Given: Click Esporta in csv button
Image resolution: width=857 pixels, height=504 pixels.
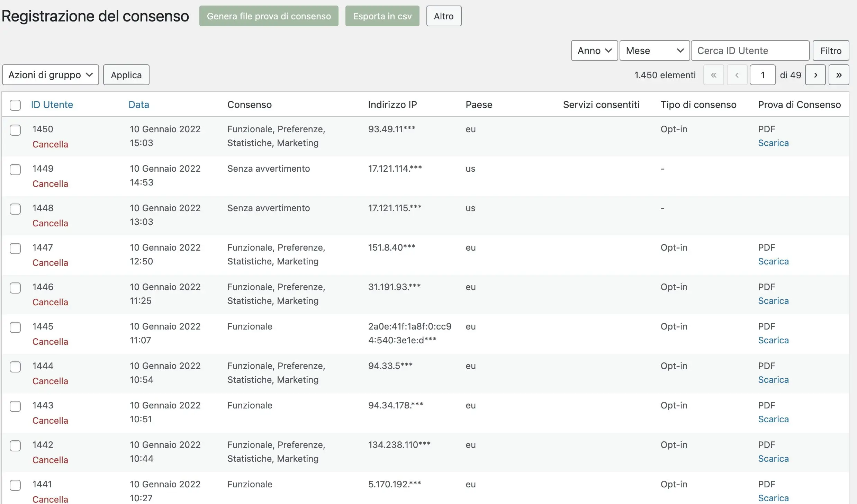Looking at the screenshot, I should click(382, 16).
